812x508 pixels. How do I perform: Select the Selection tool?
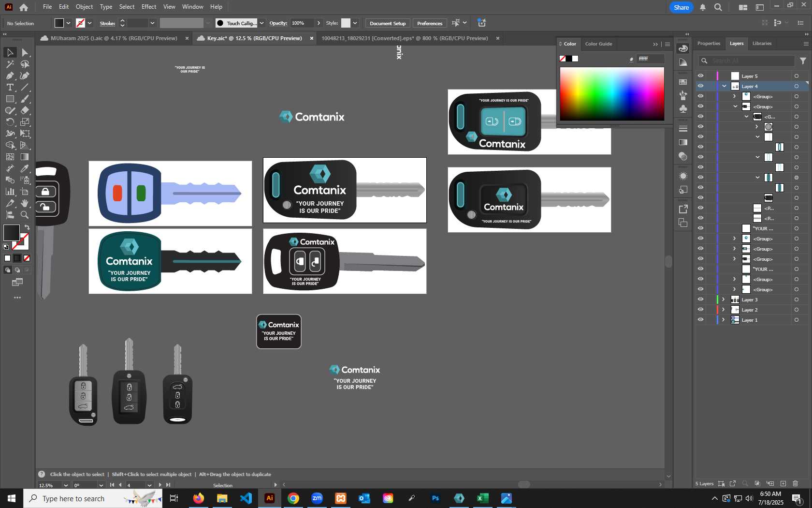click(x=10, y=52)
